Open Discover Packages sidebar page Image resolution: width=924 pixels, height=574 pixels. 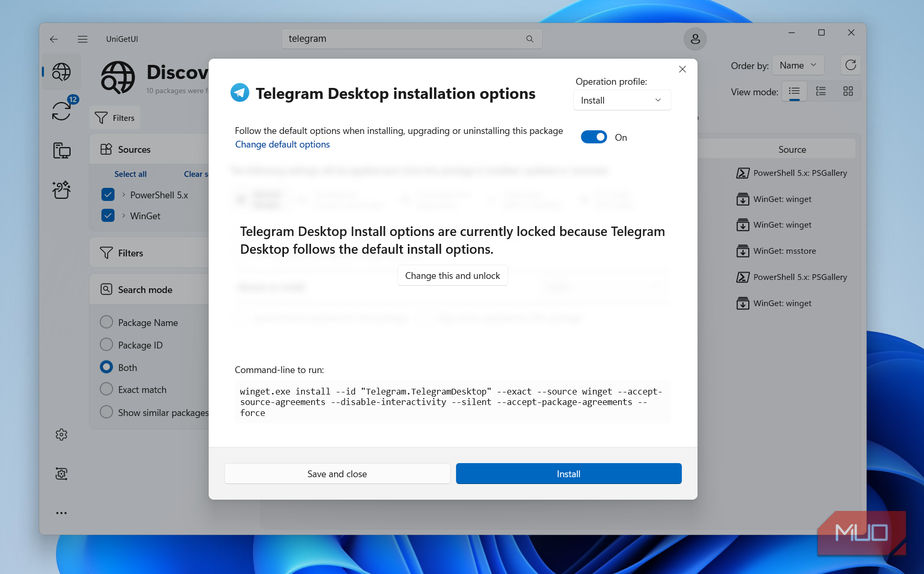(61, 72)
